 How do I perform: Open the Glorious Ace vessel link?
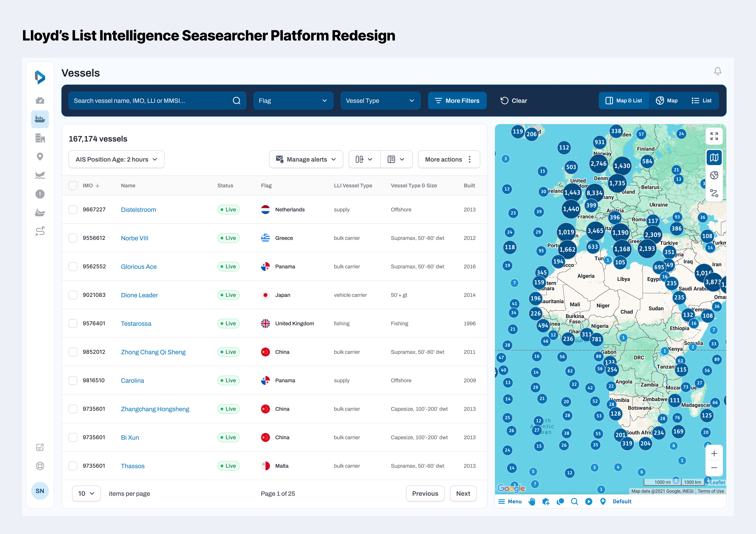(x=139, y=267)
